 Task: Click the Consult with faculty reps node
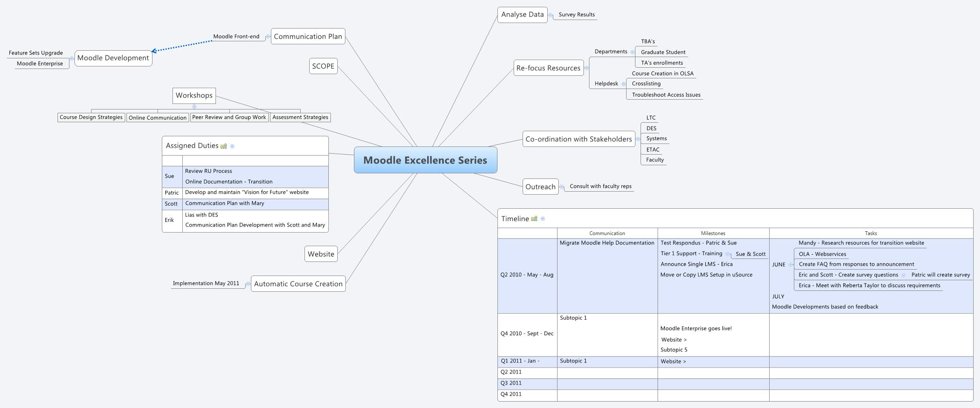[601, 186]
